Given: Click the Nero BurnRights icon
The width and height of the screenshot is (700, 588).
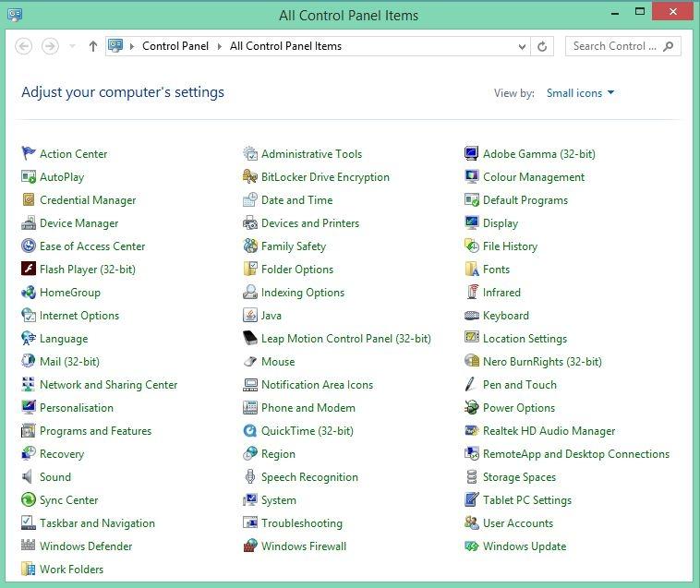Looking at the screenshot, I should [471, 361].
